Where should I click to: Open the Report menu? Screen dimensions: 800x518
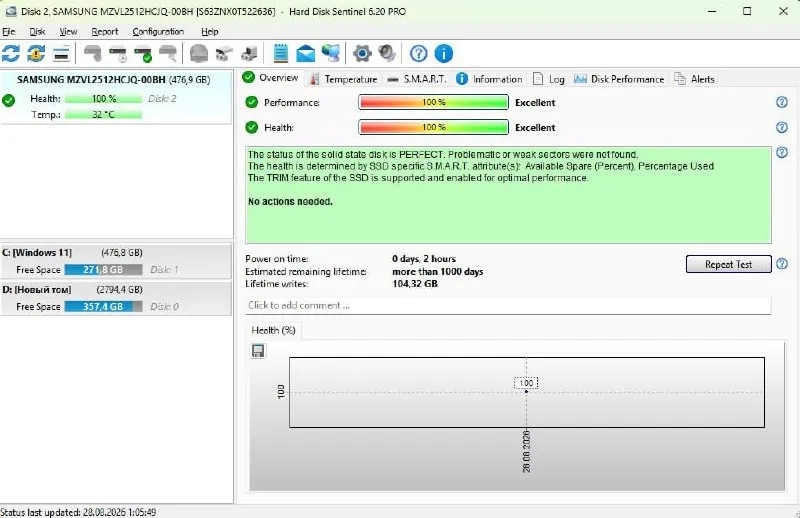pos(105,32)
